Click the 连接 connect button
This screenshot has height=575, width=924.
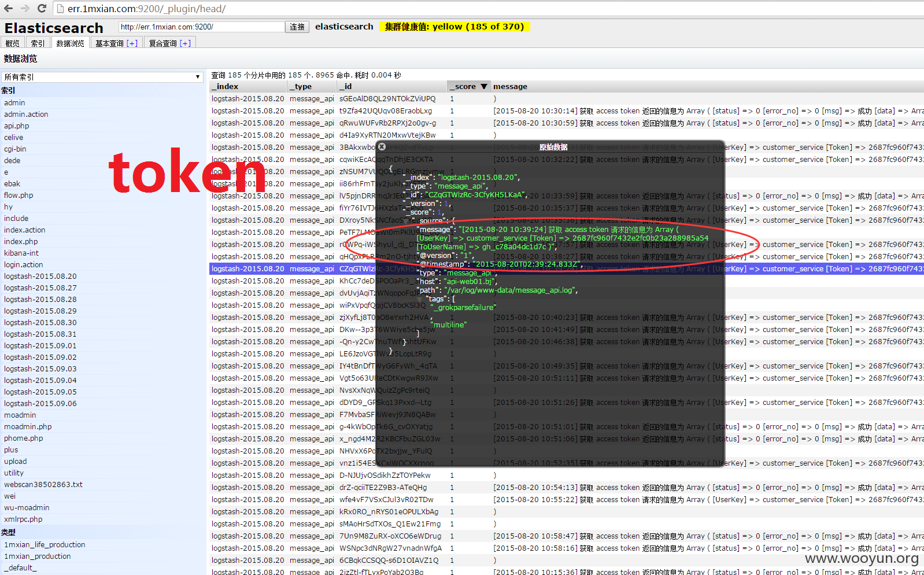pos(297,27)
